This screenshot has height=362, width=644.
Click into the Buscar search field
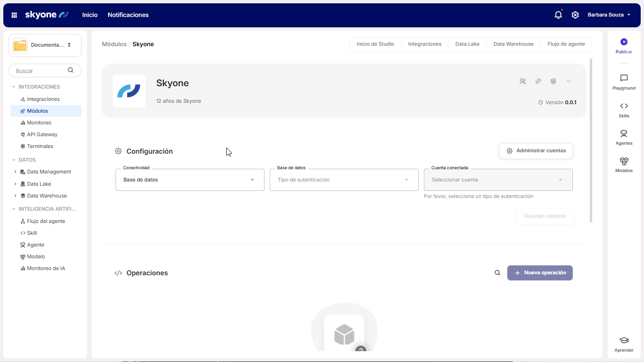pos(40,71)
